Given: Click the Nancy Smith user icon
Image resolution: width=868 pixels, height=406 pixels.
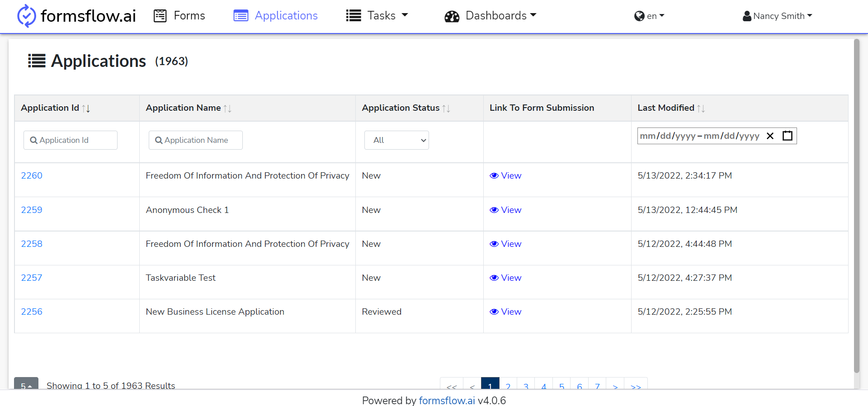Looking at the screenshot, I should click(747, 16).
